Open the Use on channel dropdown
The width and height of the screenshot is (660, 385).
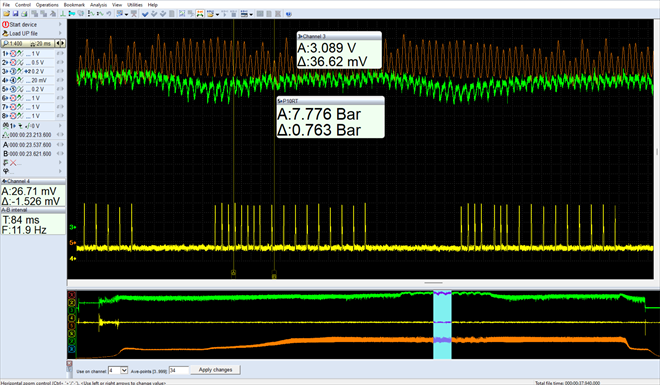124,370
